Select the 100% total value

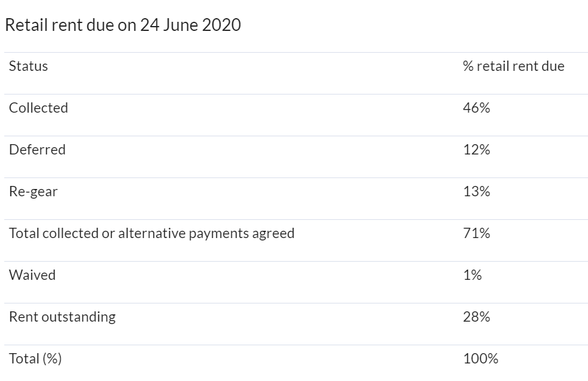point(480,359)
